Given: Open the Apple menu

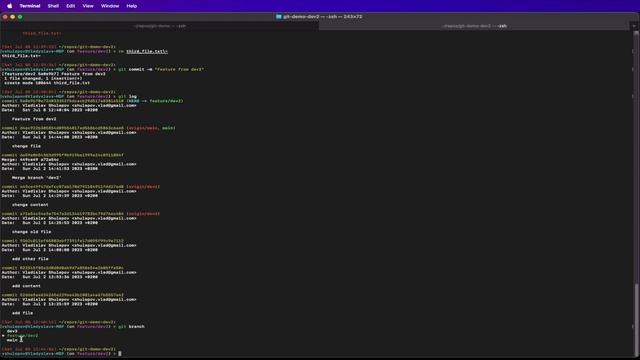Looking at the screenshot, I should (x=9, y=6).
